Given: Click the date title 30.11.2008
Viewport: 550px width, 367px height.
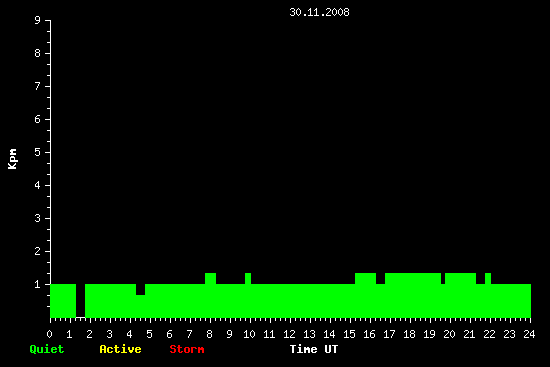Looking at the screenshot, I should coord(319,12).
